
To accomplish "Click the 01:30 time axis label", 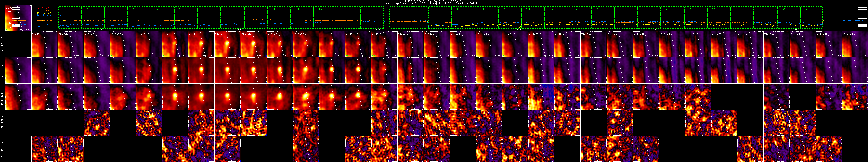I will click(797, 30).
